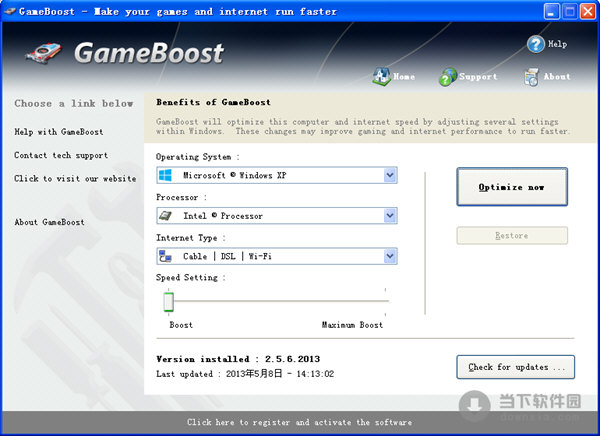Click the Support globe icon

tap(448, 77)
